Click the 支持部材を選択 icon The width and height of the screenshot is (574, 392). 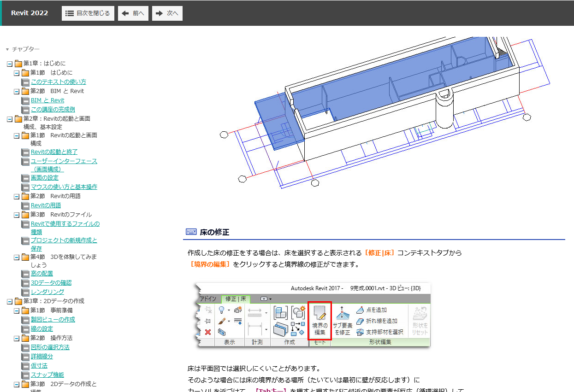[x=361, y=332]
